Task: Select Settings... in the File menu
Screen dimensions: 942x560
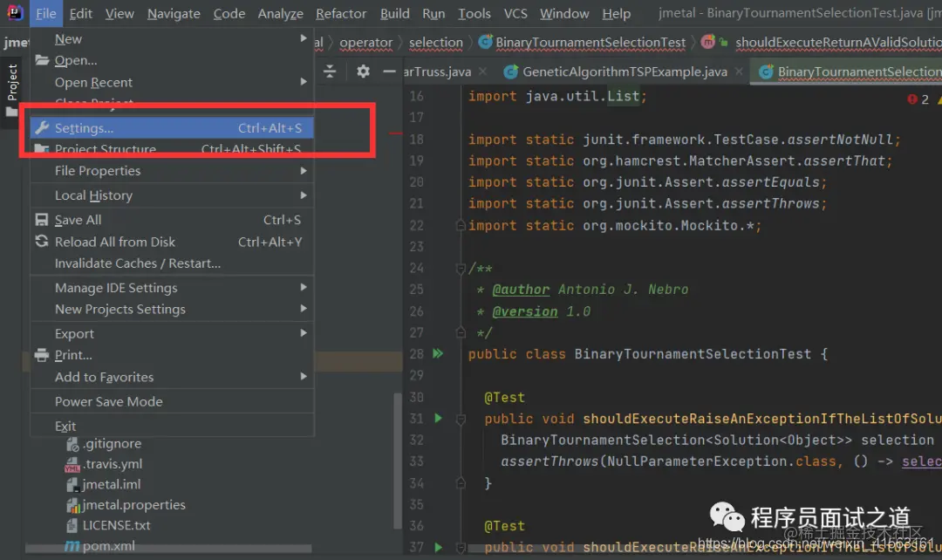Action: tap(172, 128)
